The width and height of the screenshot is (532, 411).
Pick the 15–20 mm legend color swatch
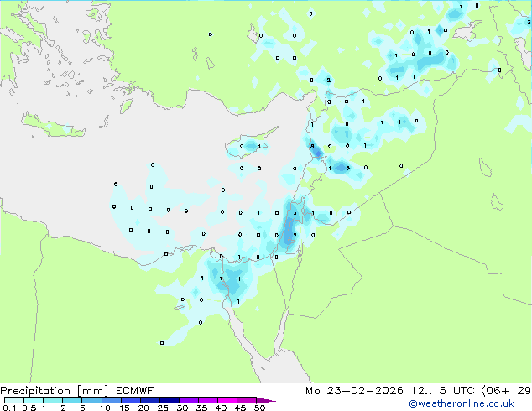[x=130, y=400]
